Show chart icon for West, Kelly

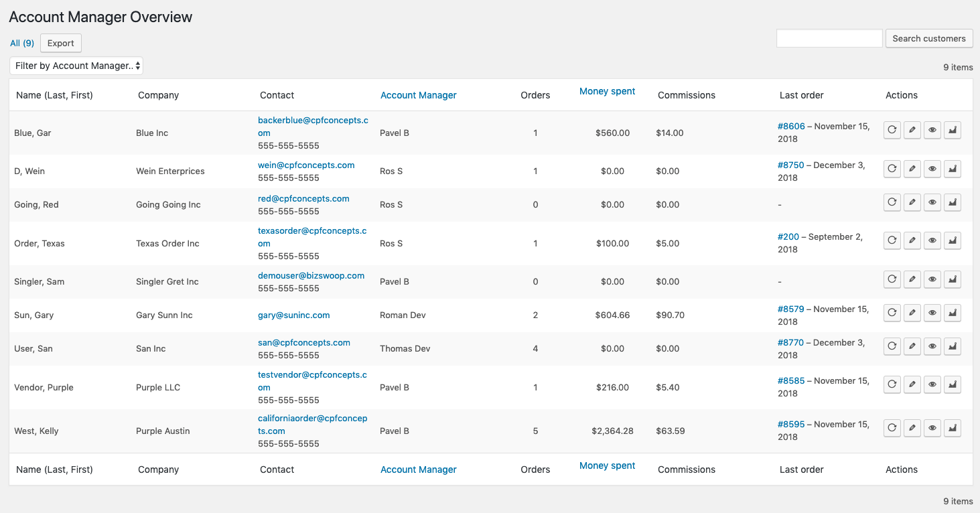coord(953,428)
